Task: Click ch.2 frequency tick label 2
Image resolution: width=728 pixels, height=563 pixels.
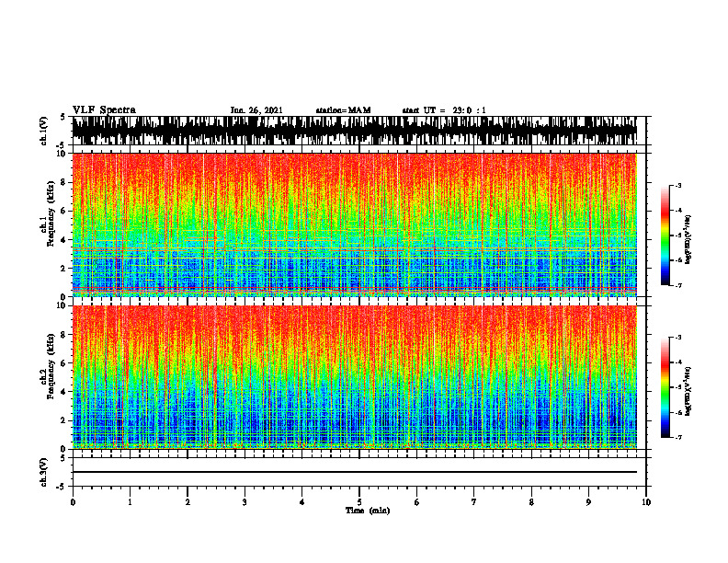Action: [x=64, y=420]
